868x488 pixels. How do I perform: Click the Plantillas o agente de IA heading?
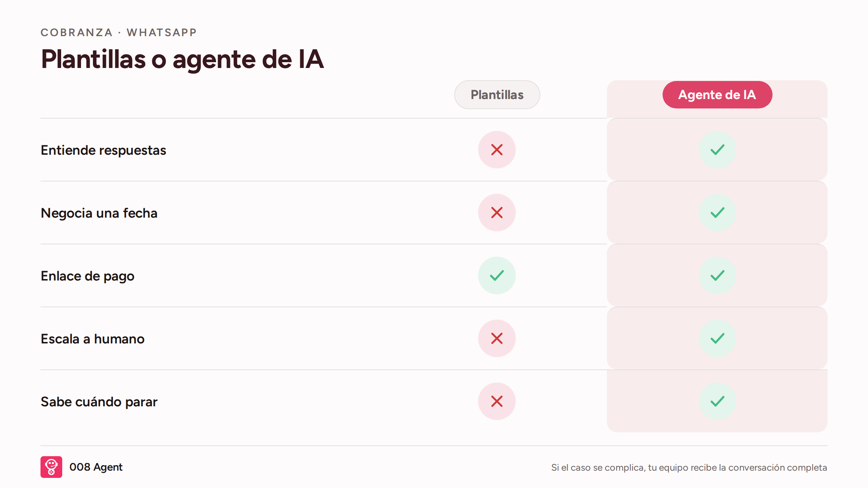tap(182, 59)
